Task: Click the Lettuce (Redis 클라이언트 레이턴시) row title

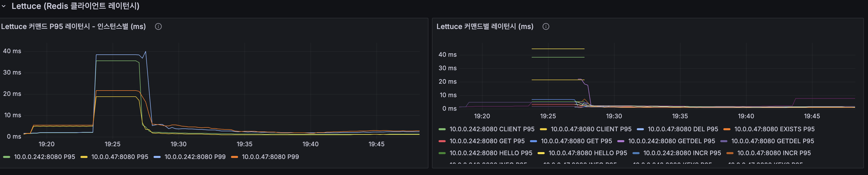Action: click(x=75, y=6)
